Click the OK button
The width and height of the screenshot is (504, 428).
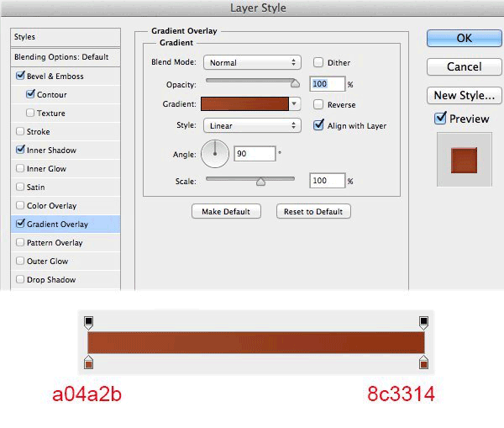pyautogui.click(x=465, y=39)
